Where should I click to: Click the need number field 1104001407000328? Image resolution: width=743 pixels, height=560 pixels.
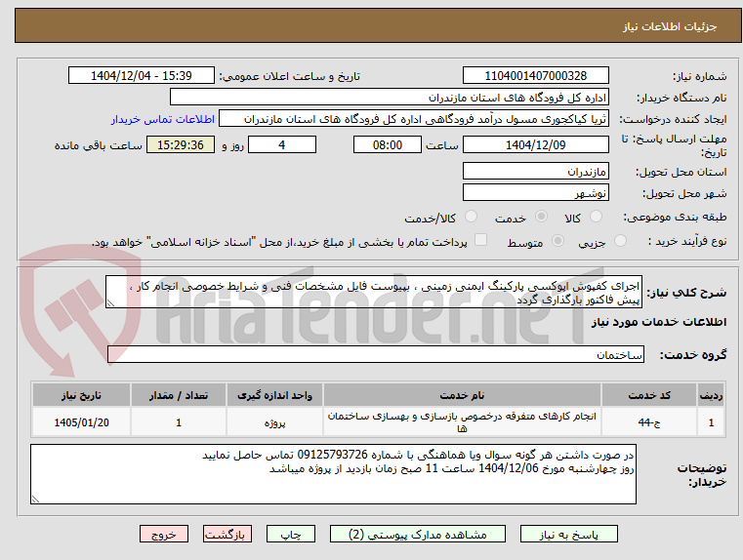535,76
